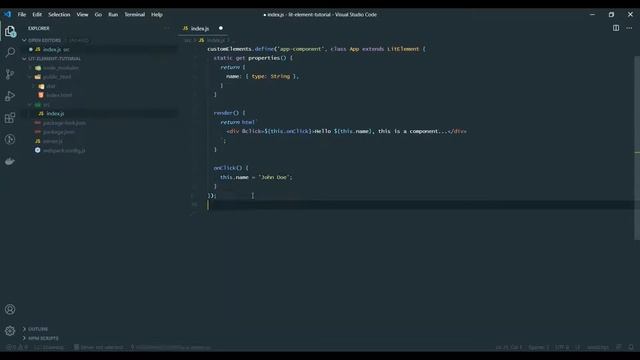Screen dimensions: 640x360
Task: Open the Accounts menu icon
Action: pyautogui.click(x=10, y=309)
